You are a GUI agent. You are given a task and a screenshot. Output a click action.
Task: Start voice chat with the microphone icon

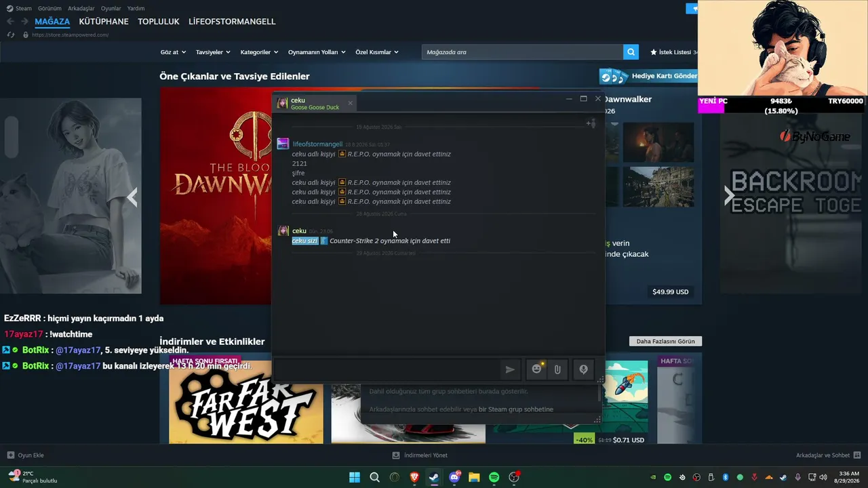click(x=583, y=369)
